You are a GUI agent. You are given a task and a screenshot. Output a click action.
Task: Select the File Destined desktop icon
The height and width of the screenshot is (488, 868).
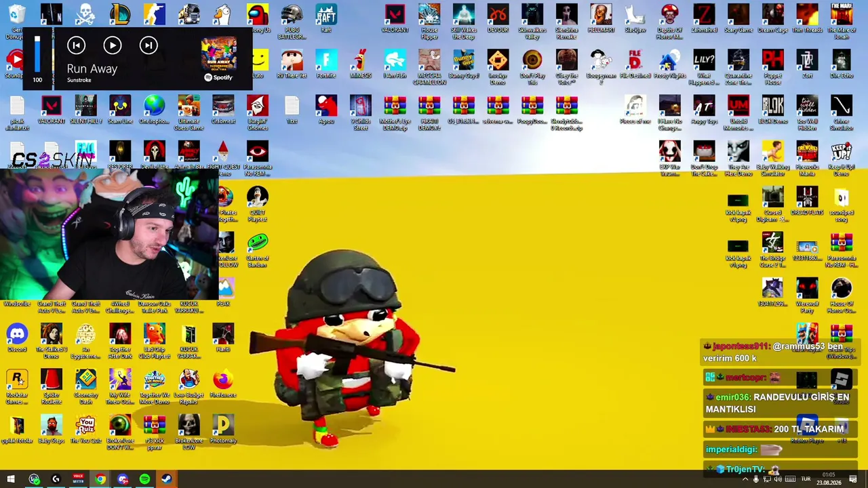pos(635,64)
